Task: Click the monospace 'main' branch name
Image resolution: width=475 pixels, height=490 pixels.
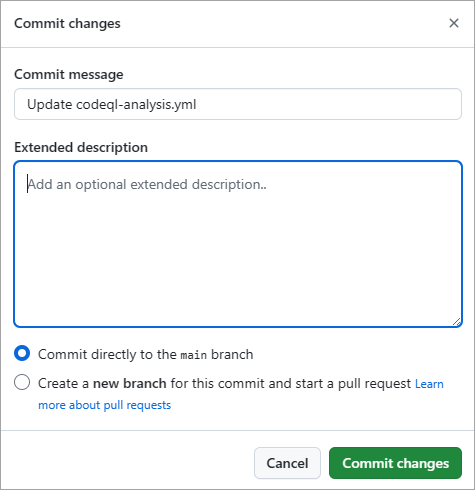Action: (194, 355)
